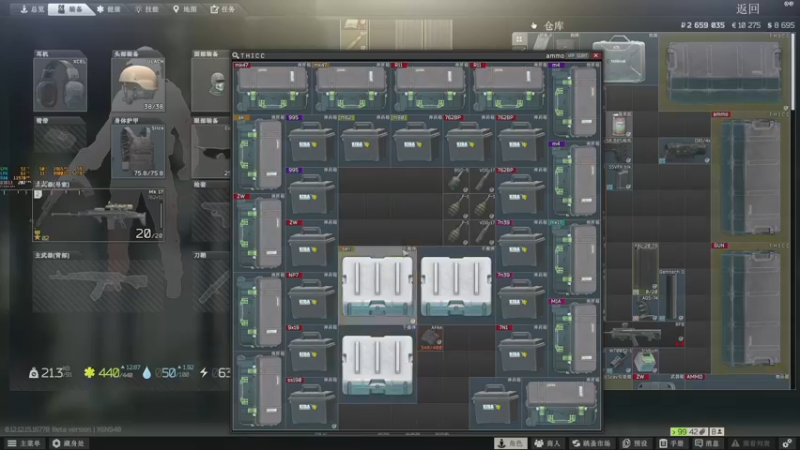Select the FAL 20-round magazine in stash
The height and width of the screenshot is (450, 800).
(644, 269)
